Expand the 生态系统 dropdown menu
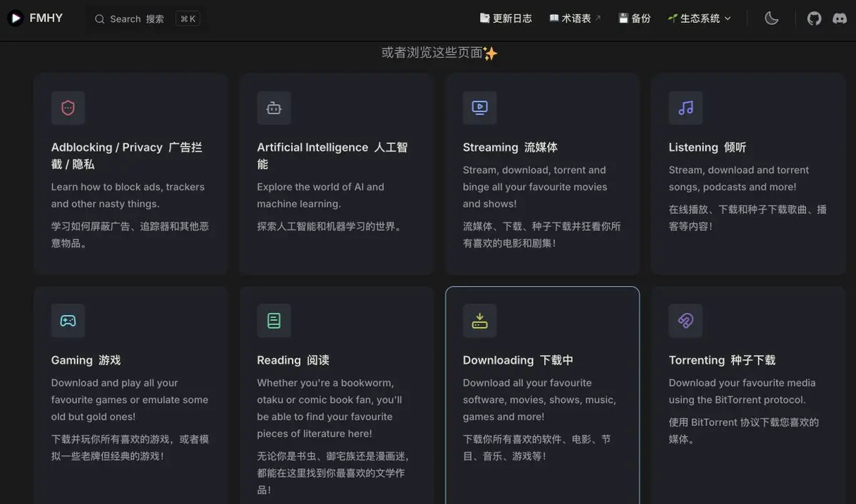This screenshot has height=504, width=856. pos(700,19)
